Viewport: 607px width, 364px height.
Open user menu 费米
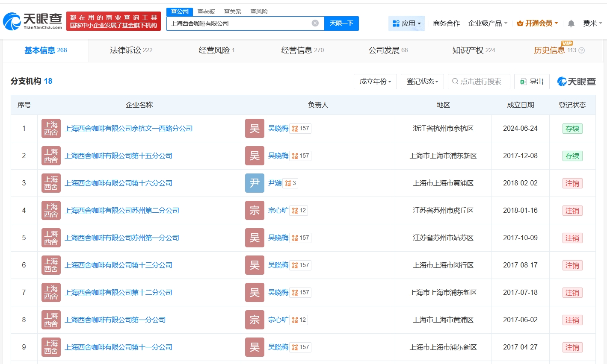click(592, 23)
